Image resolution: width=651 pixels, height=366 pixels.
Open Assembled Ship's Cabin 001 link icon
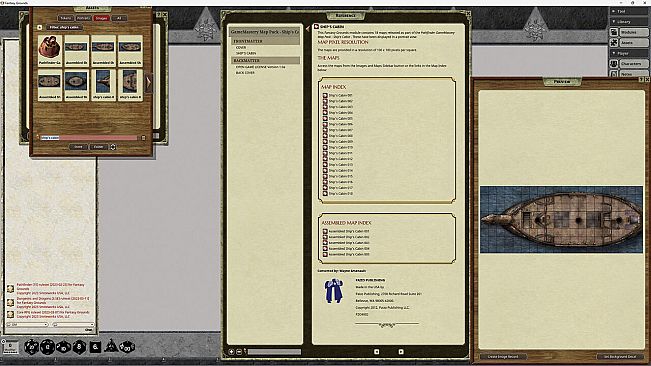[x=325, y=231]
